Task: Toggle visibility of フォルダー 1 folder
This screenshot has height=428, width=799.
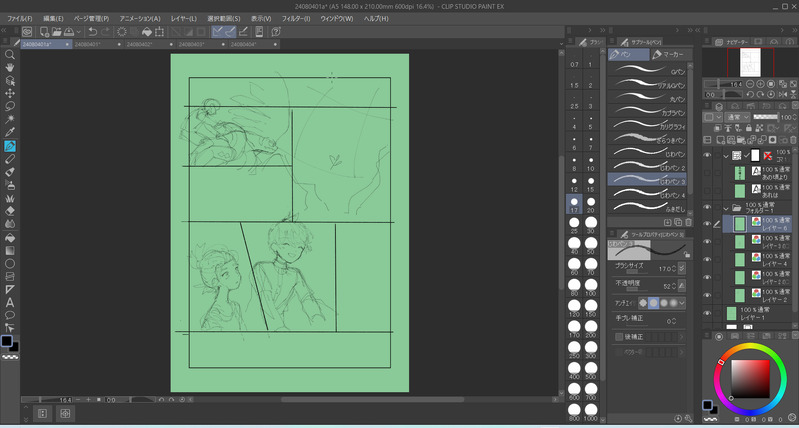Action: (707, 207)
